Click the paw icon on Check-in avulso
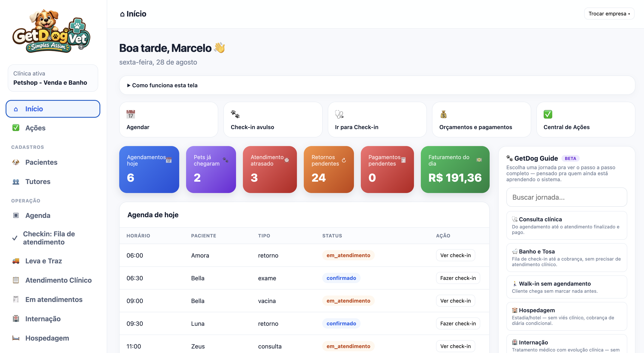 (235, 114)
